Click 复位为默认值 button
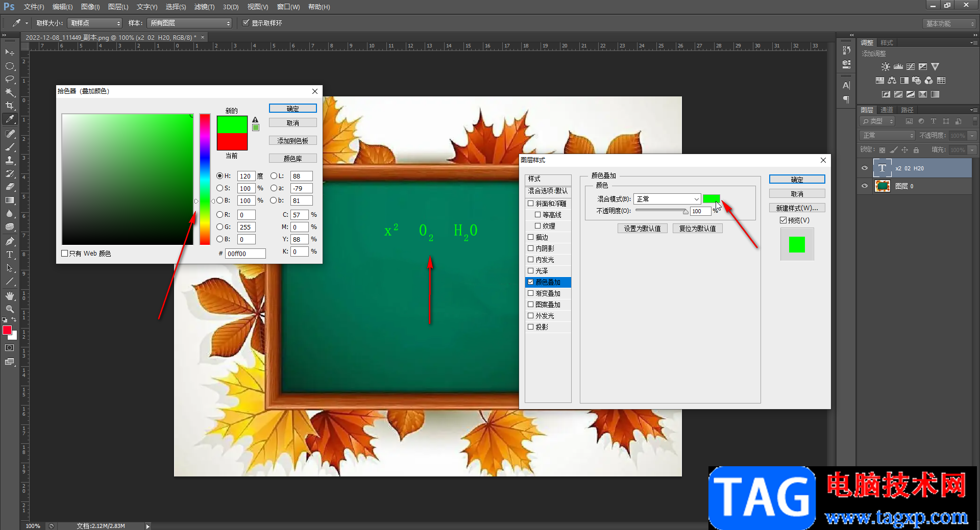This screenshot has height=530, width=980. (x=697, y=229)
